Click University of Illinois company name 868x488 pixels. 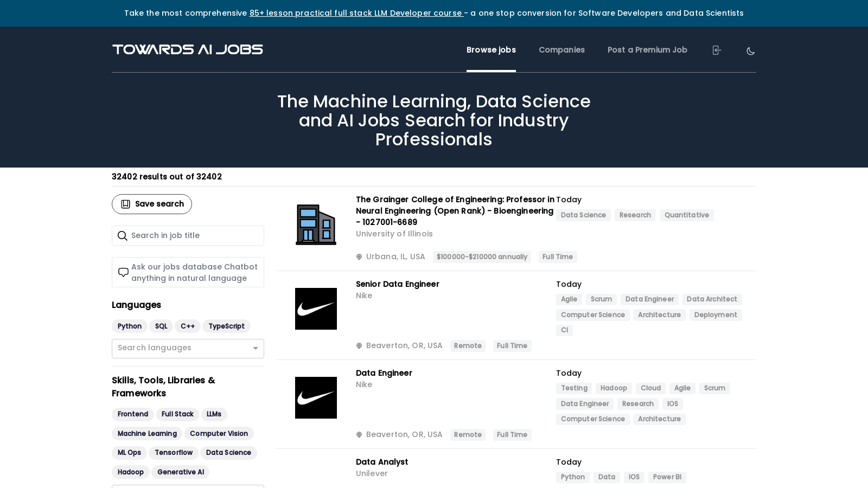point(394,234)
